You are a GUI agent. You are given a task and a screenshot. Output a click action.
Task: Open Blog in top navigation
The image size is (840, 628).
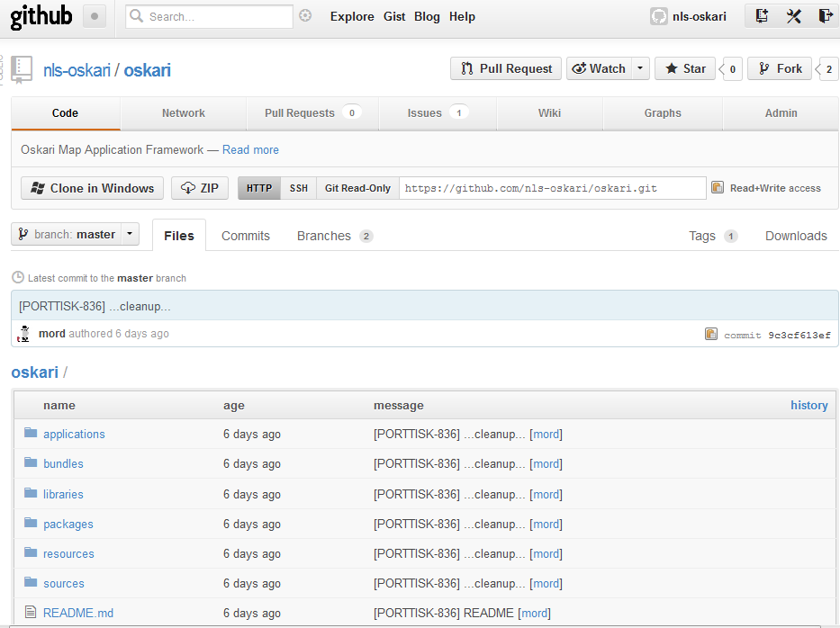click(x=427, y=16)
